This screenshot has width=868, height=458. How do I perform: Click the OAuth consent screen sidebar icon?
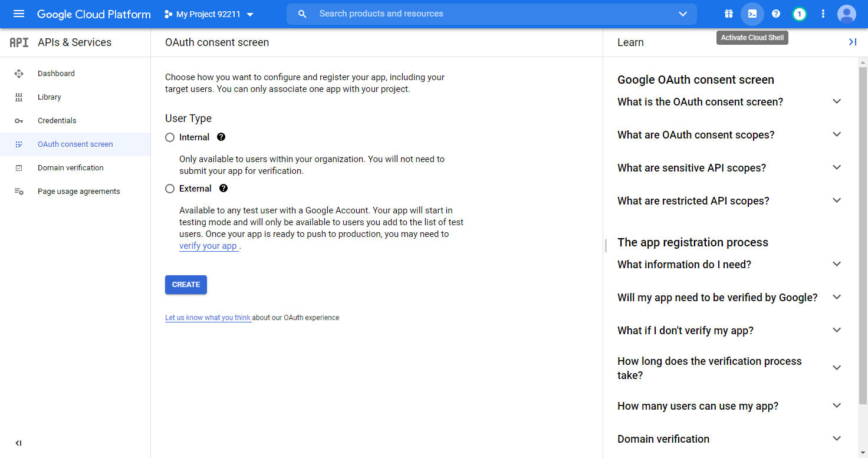point(19,144)
